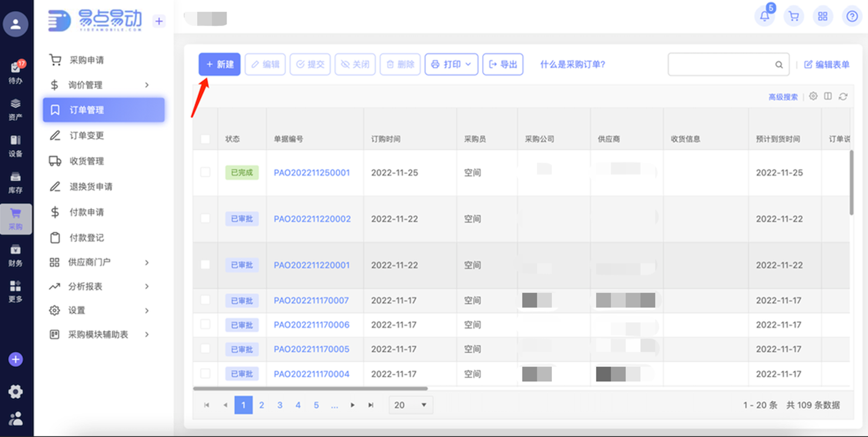
Task: Go to the next page
Action: [x=352, y=405]
